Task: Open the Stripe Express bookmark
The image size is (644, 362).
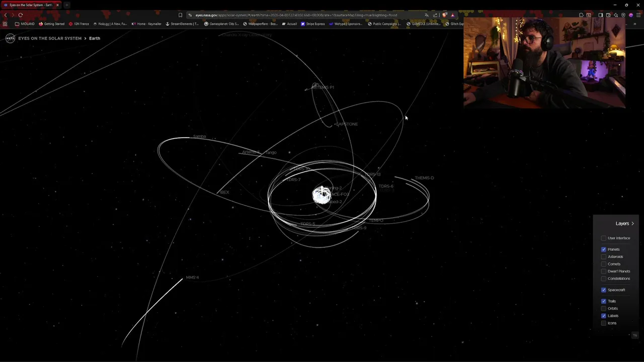Action: tap(313, 24)
